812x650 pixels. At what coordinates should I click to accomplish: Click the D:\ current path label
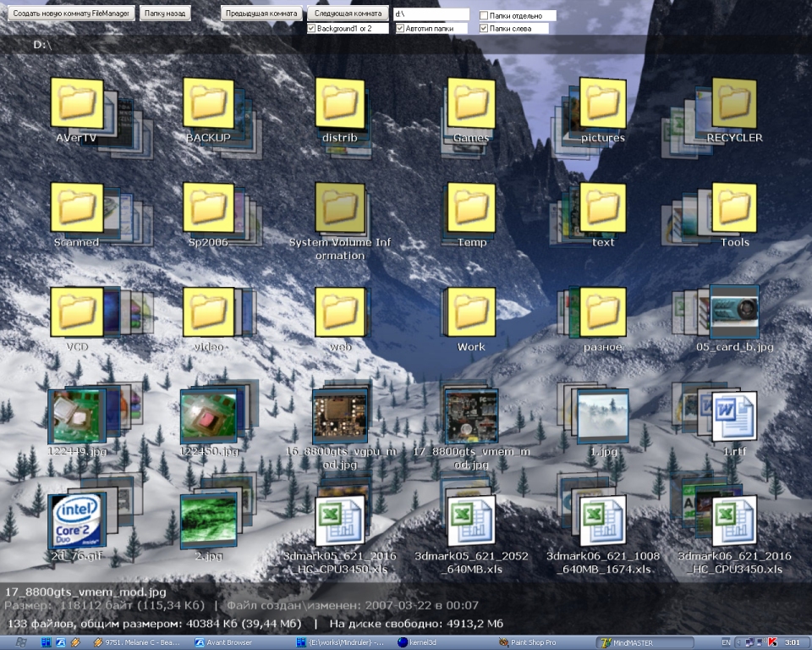(43, 45)
